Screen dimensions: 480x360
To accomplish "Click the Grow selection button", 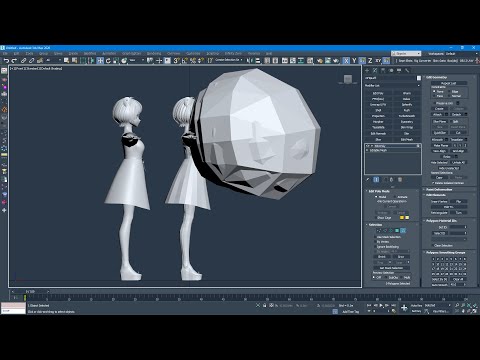I will [x=401, y=257].
